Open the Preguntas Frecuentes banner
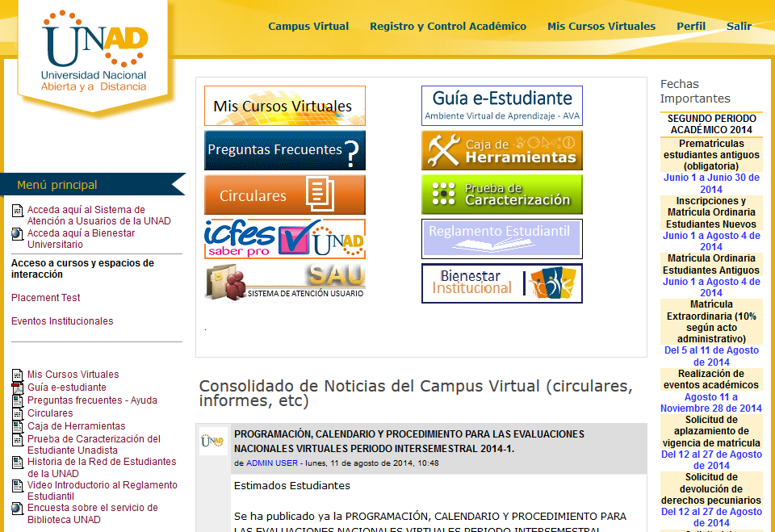This screenshot has width=775, height=532. tap(284, 150)
